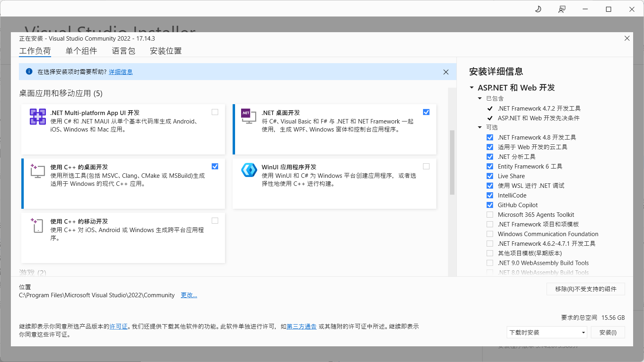
Task: Select .NET Framework 4.7.2 开发工具 included item
Action: tap(539, 109)
